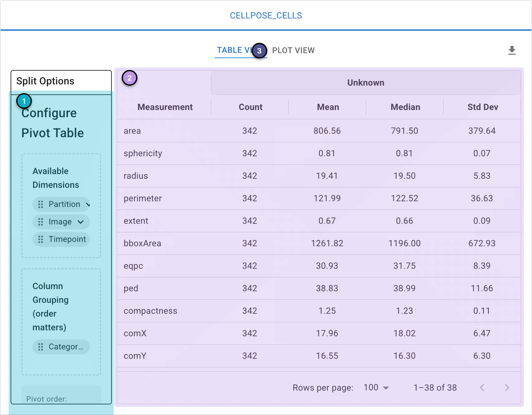This screenshot has width=532, height=415.
Task: Download the table data
Action: pos(512,50)
